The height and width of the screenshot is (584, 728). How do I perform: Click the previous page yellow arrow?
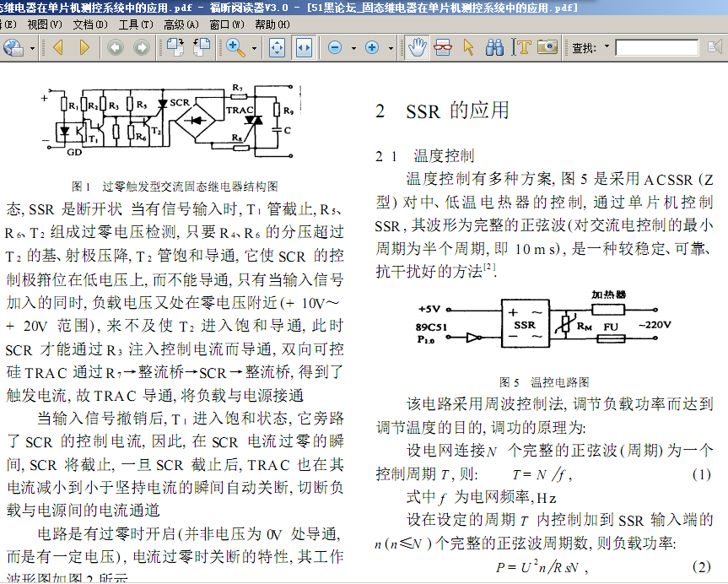pos(58,47)
